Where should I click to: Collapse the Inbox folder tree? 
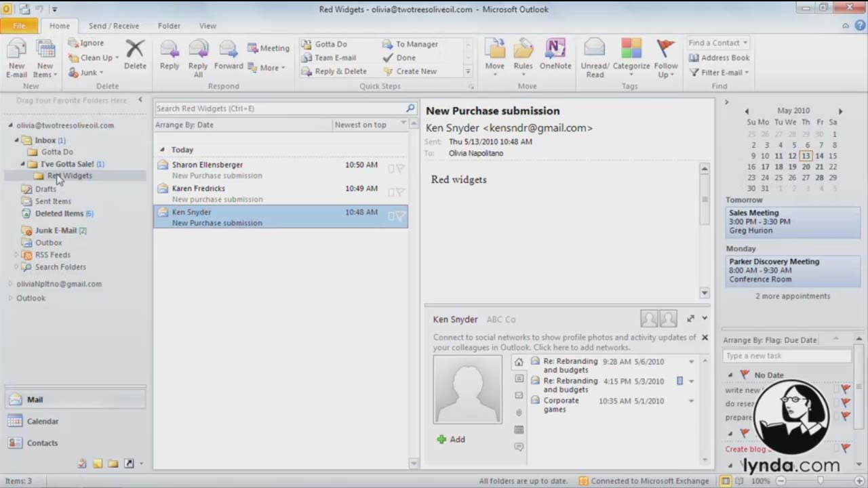(x=16, y=140)
